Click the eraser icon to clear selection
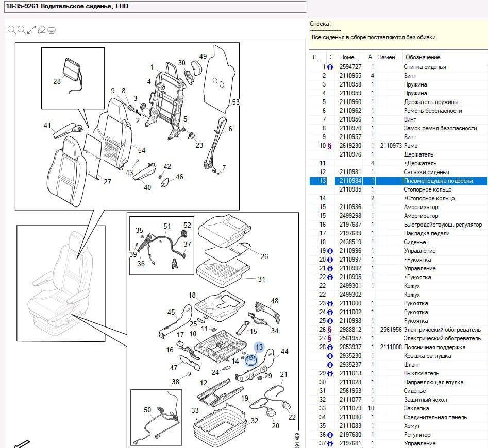Image resolution: width=488 pixels, height=448 pixels. (x=42, y=30)
